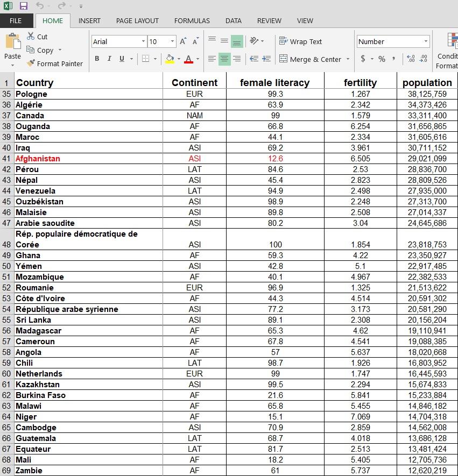The height and width of the screenshot is (476, 458).
Task: Activate the Format Painter
Action: 55,63
